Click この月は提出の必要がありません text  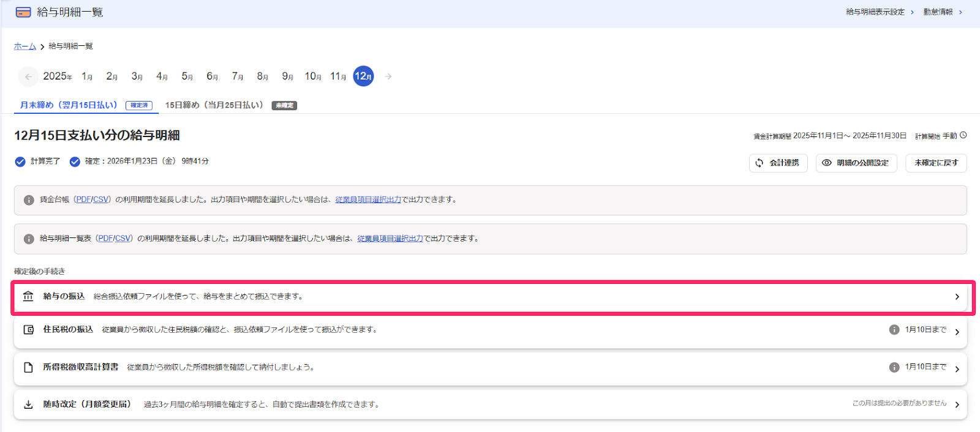899,403
